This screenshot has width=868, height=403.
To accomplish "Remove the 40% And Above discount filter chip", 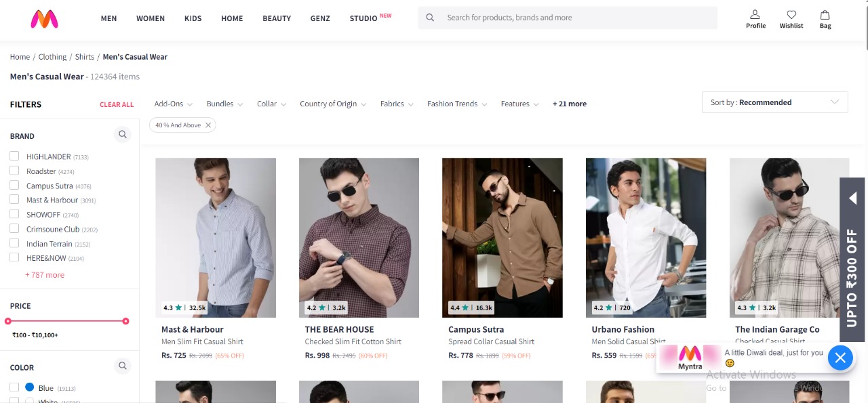I will [x=209, y=125].
